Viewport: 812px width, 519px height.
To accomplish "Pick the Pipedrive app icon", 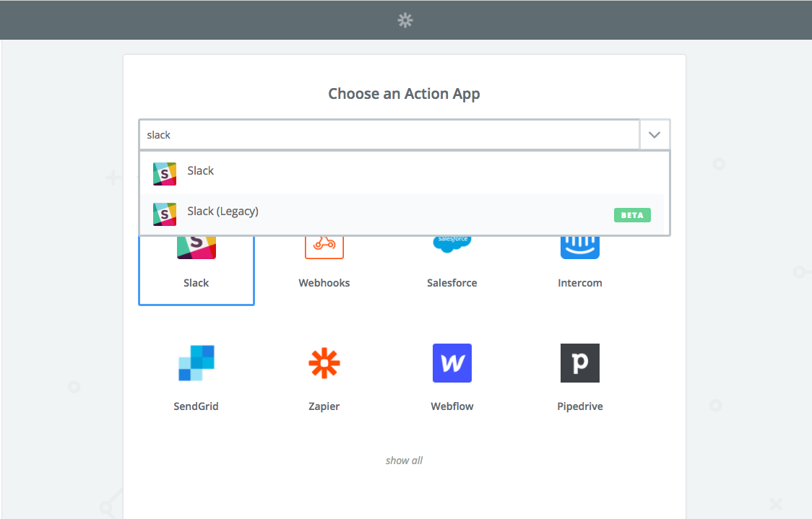I will coord(580,363).
